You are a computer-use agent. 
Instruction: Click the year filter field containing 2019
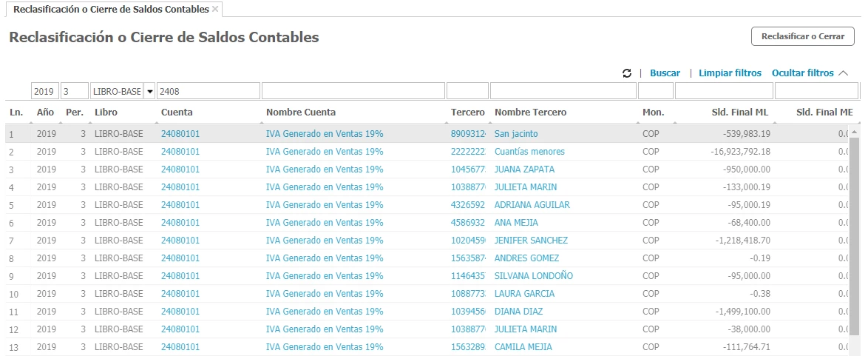(44, 92)
